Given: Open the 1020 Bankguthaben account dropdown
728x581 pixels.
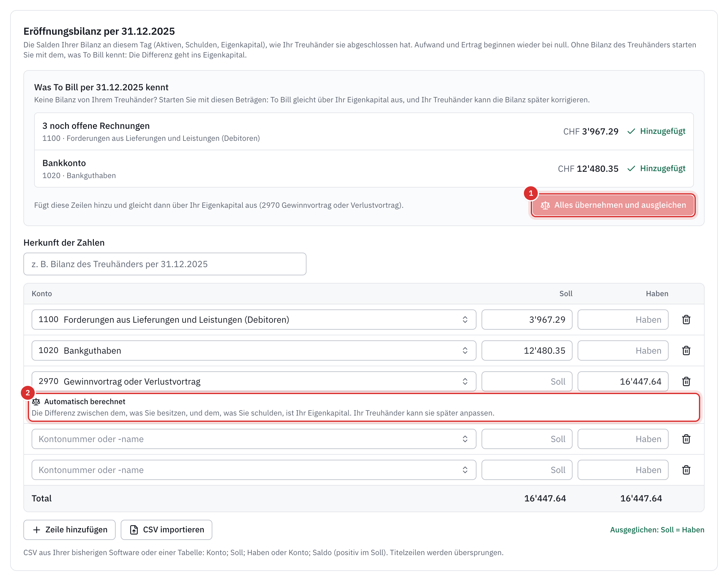Looking at the screenshot, I should pyautogui.click(x=254, y=350).
